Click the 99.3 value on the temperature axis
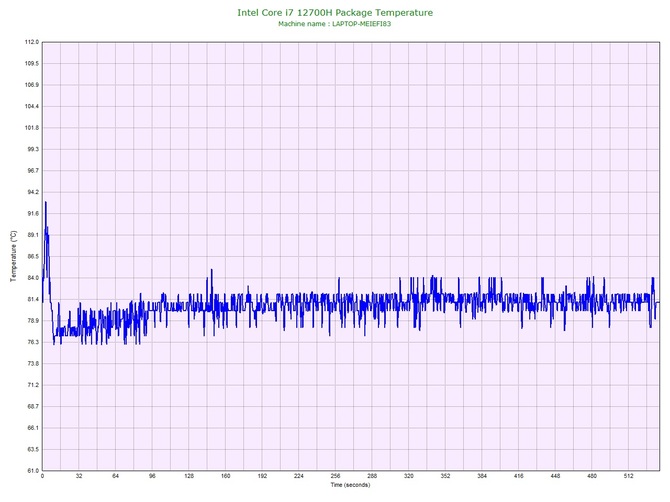This screenshot has width=670, height=502. 32,149
